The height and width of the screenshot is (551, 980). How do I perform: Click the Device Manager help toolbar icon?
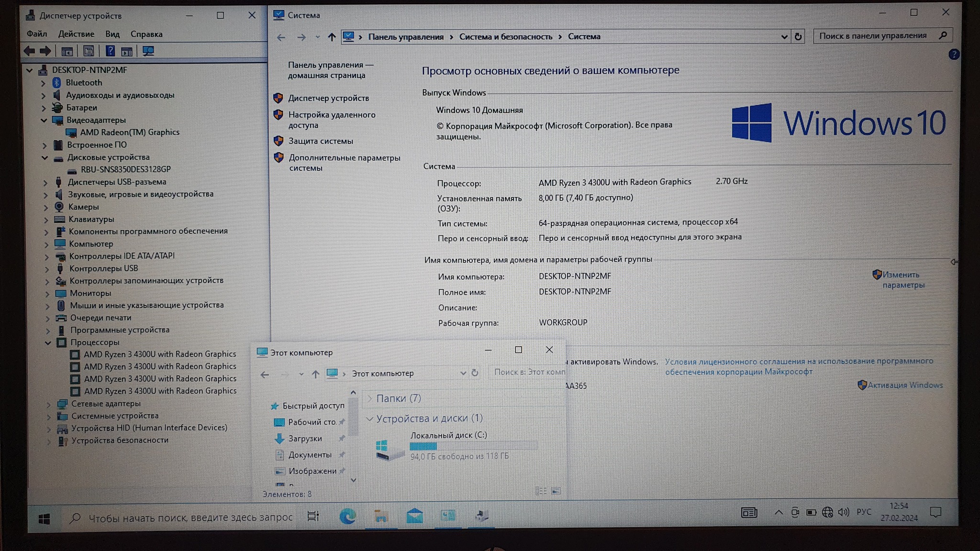pos(110,51)
